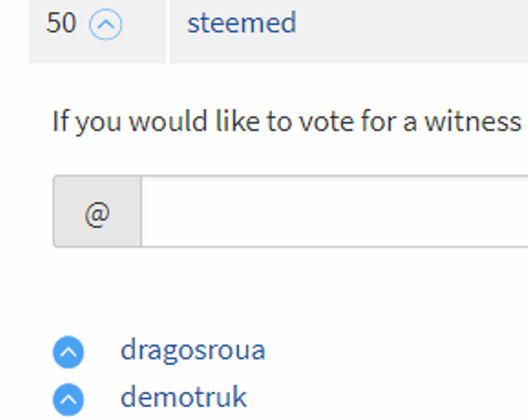Toggle your vote on witness steemed

pyautogui.click(x=107, y=25)
